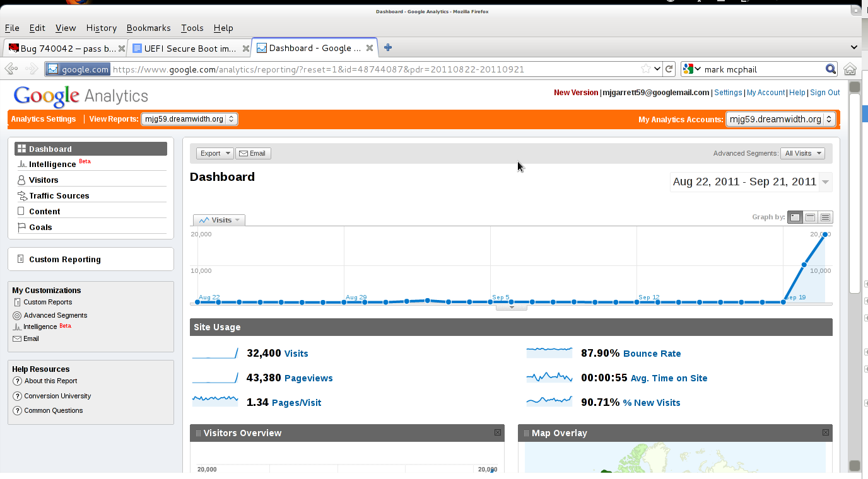Click the Email button in toolbar

[252, 153]
